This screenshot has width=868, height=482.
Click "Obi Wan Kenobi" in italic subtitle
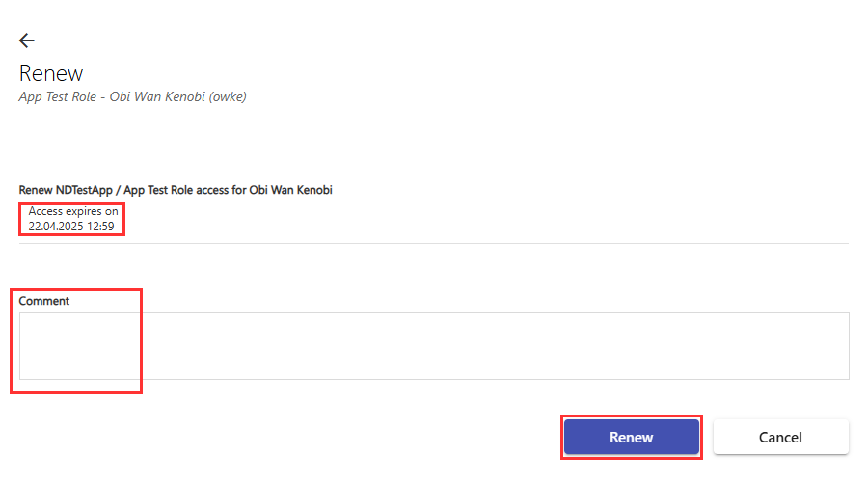pos(155,96)
